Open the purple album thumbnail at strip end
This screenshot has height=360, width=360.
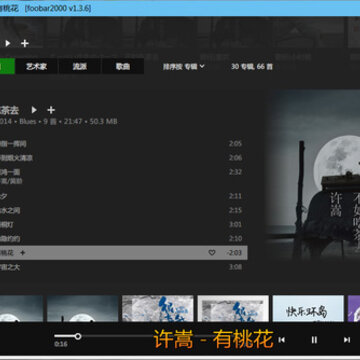click(354, 308)
